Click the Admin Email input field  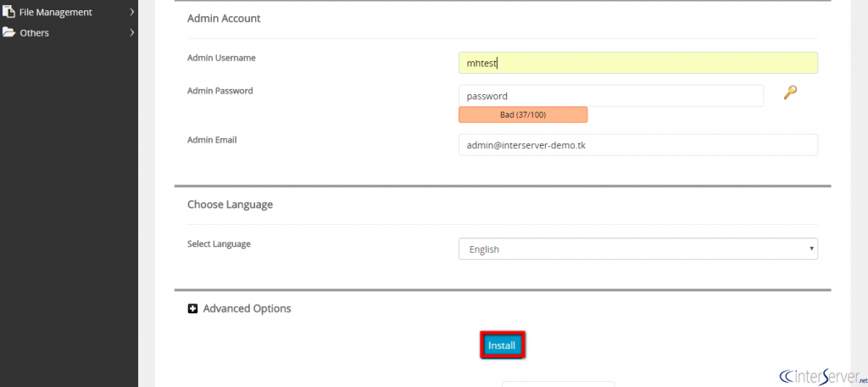[x=638, y=145]
